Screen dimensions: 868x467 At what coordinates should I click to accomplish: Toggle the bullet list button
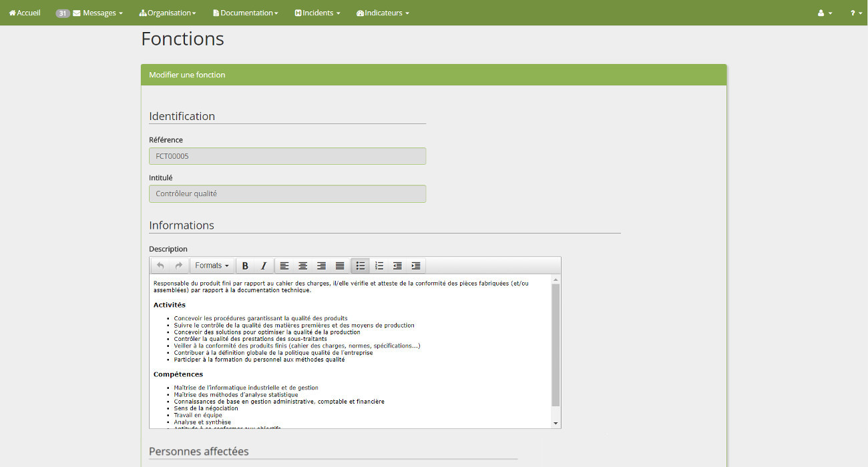361,266
